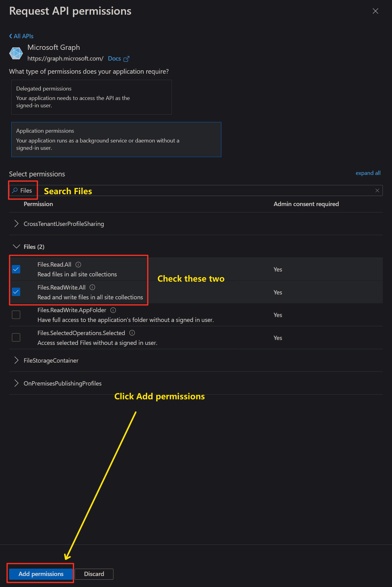Collapse the Files (2) group

point(17,246)
